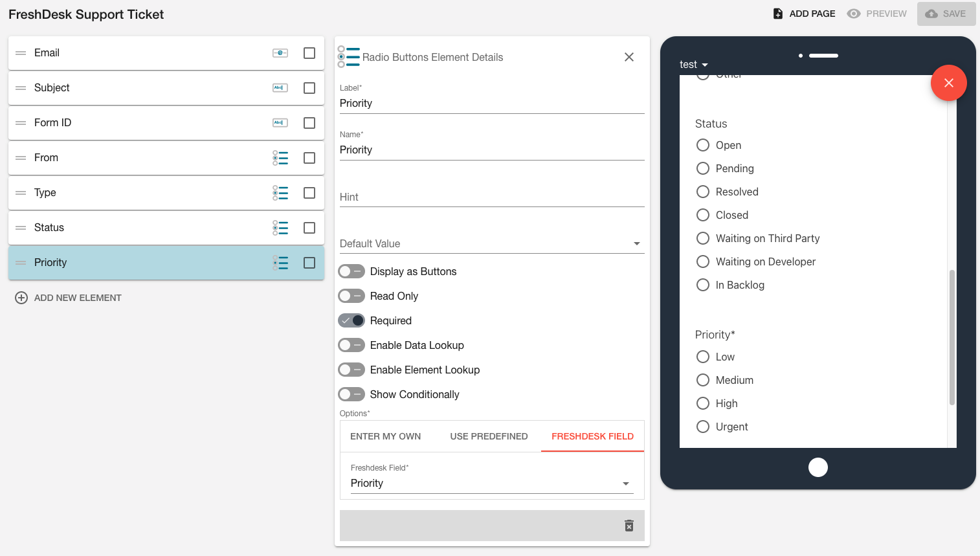Switch to Use Predefined tab
Viewport: 980px width, 556px height.
489,436
